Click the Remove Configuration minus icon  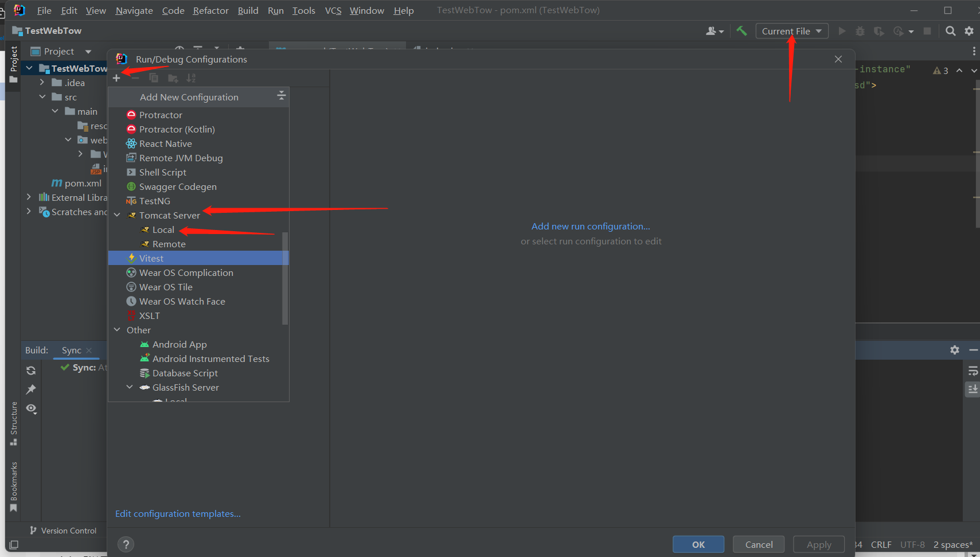(135, 78)
